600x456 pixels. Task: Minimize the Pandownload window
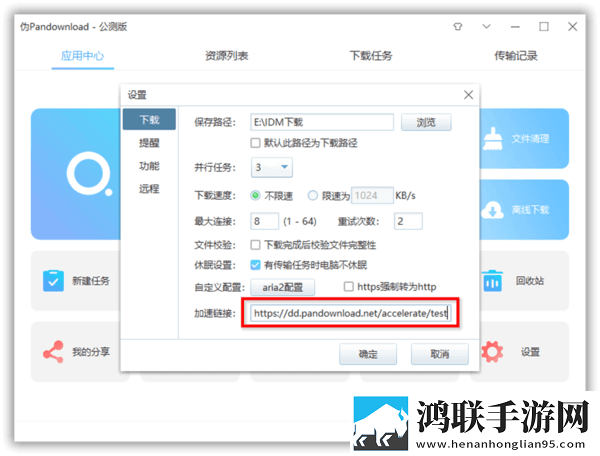(x=515, y=27)
